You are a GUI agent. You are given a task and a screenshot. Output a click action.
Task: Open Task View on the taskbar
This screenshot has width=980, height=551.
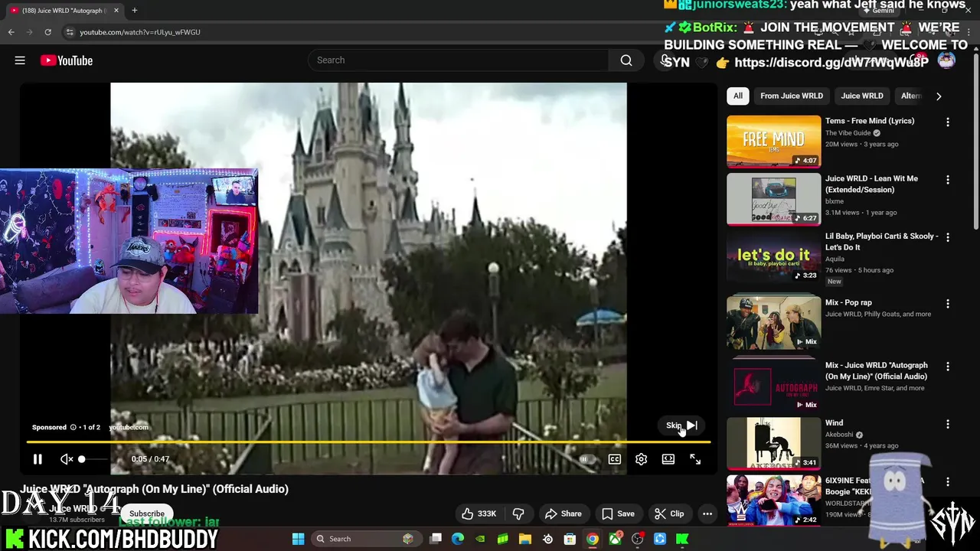pyautogui.click(x=436, y=539)
